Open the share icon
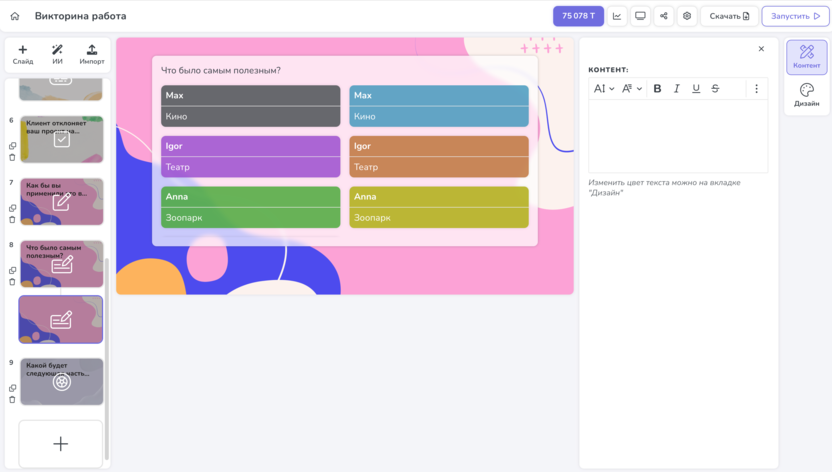Viewport: 832px width, 472px height. [663, 16]
